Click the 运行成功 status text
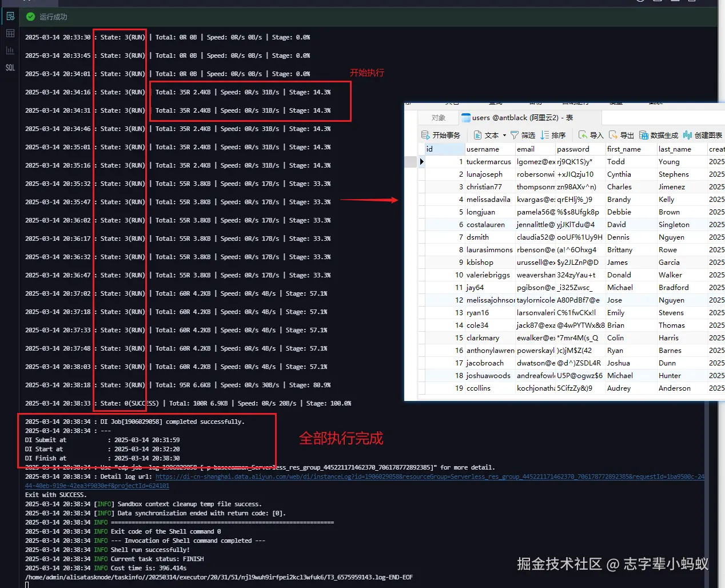The height and width of the screenshot is (588, 725). point(53,17)
